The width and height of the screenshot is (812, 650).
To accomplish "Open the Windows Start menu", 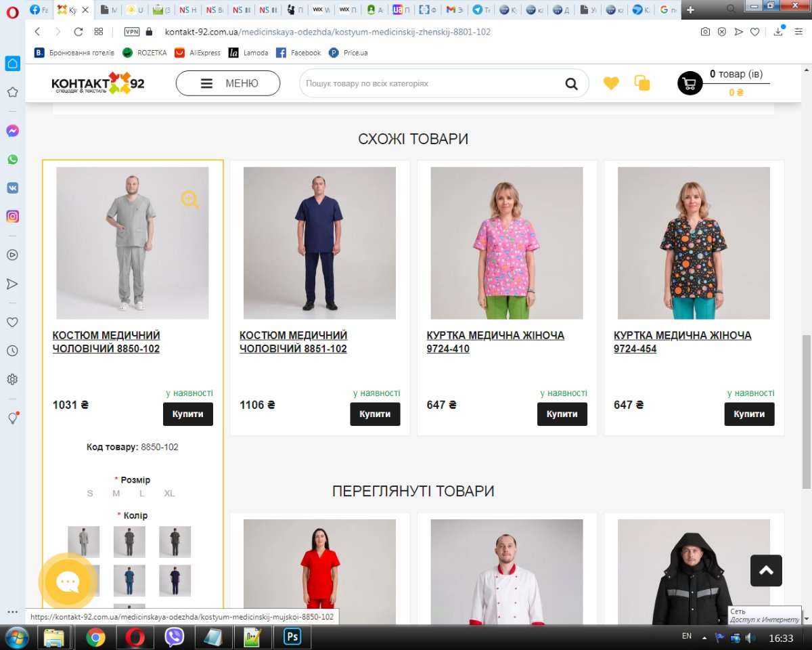I will 16,637.
